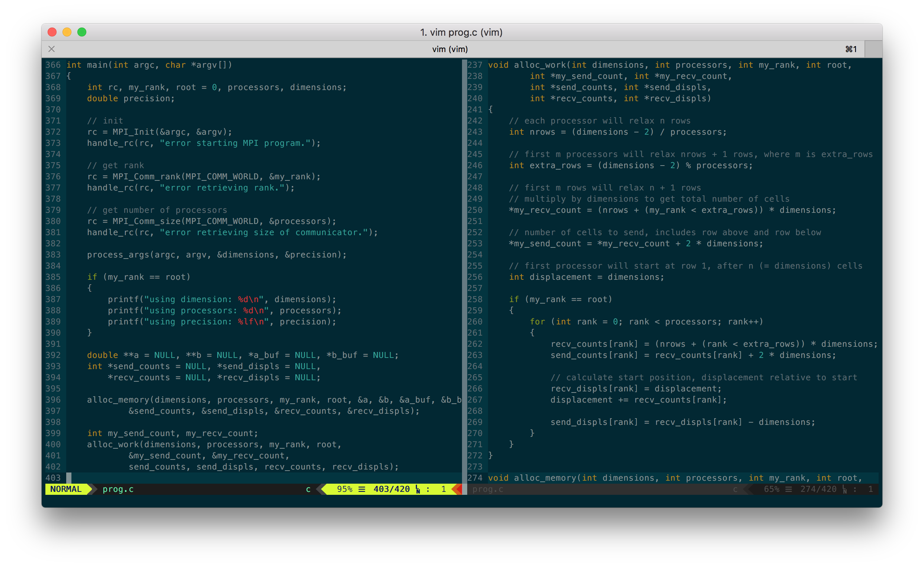Select the vim (vim) tab title
The height and width of the screenshot is (567, 924).
pos(450,49)
